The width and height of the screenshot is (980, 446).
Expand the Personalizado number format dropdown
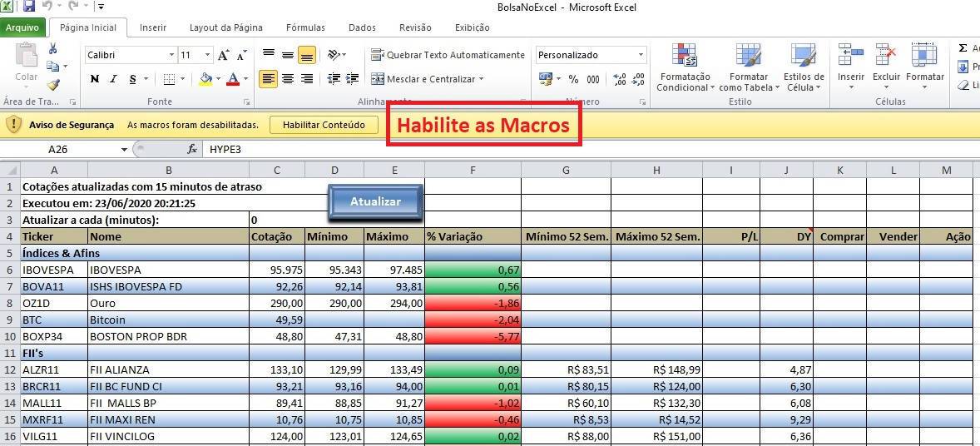coord(641,55)
